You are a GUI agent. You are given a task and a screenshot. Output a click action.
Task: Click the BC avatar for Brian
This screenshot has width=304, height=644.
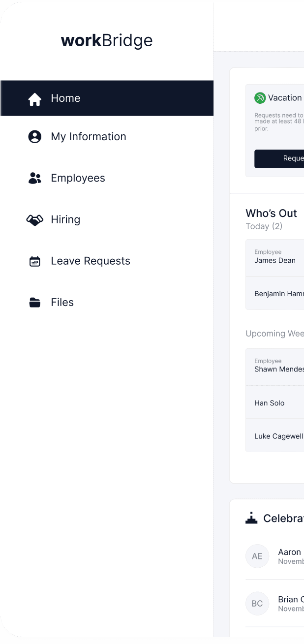coord(257,604)
